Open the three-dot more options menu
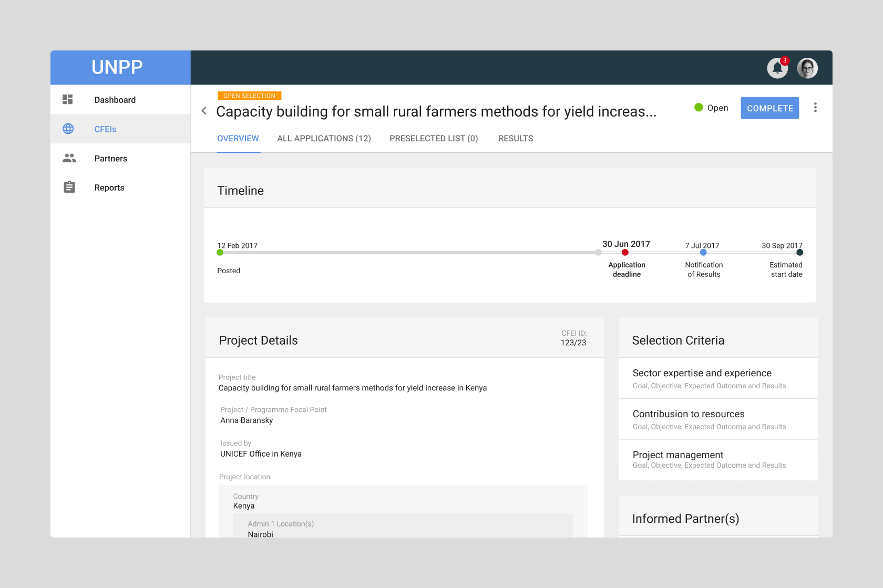This screenshot has width=883, height=588. [815, 107]
